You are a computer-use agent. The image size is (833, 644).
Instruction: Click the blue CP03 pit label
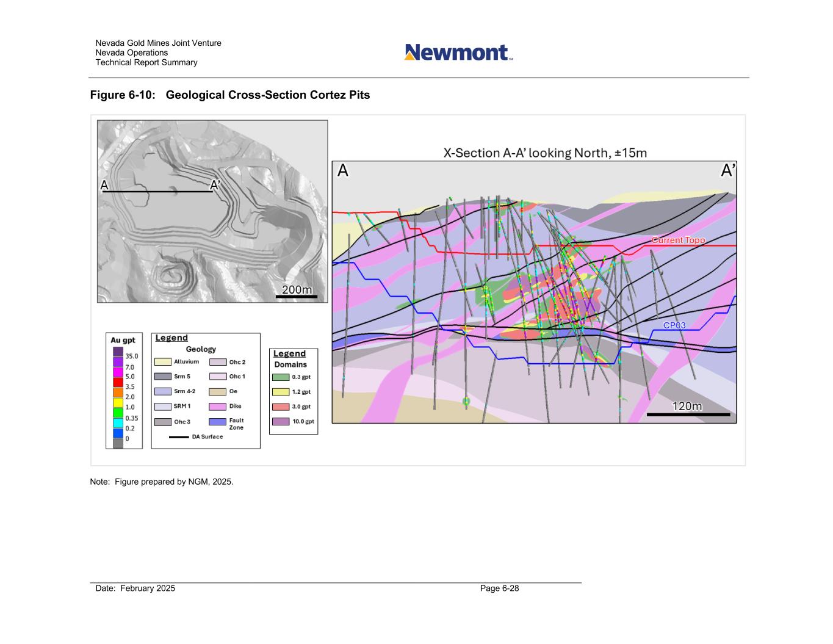tap(674, 325)
